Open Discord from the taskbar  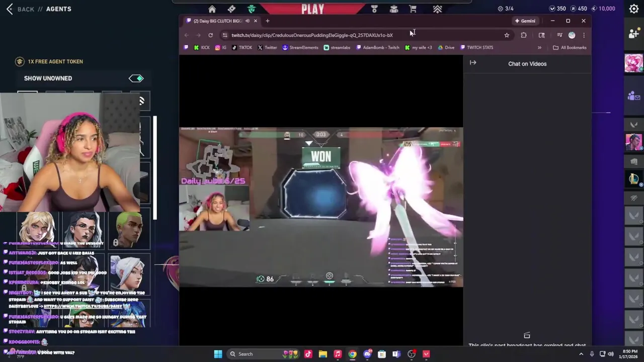point(367,354)
